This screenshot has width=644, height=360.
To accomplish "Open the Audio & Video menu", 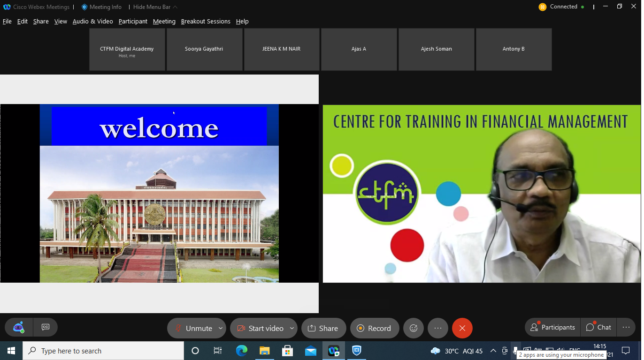I will point(93,21).
